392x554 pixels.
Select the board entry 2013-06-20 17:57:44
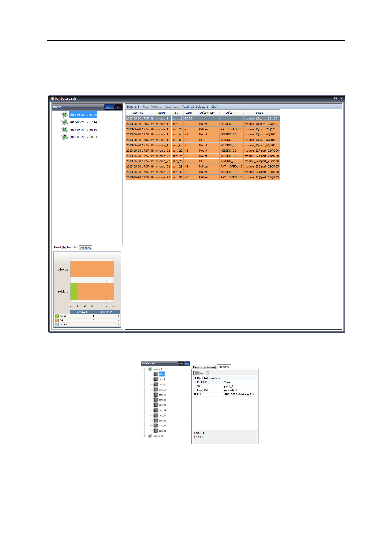point(83,122)
